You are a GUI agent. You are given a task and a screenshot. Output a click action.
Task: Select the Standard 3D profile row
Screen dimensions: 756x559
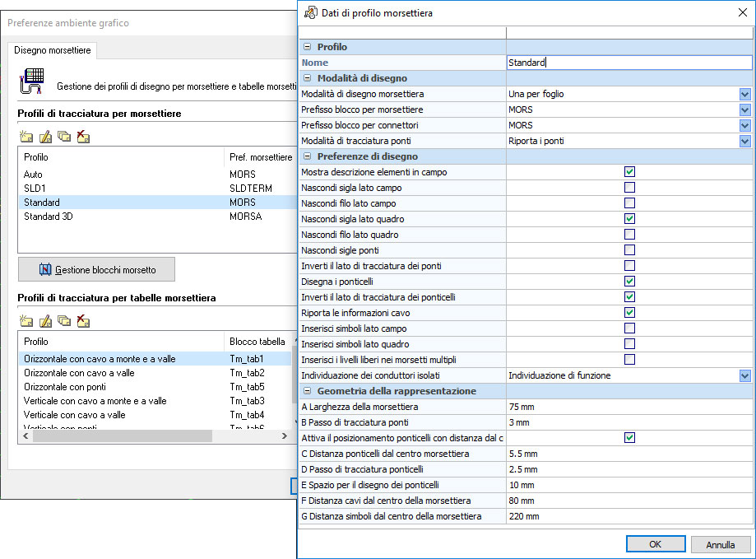157,216
